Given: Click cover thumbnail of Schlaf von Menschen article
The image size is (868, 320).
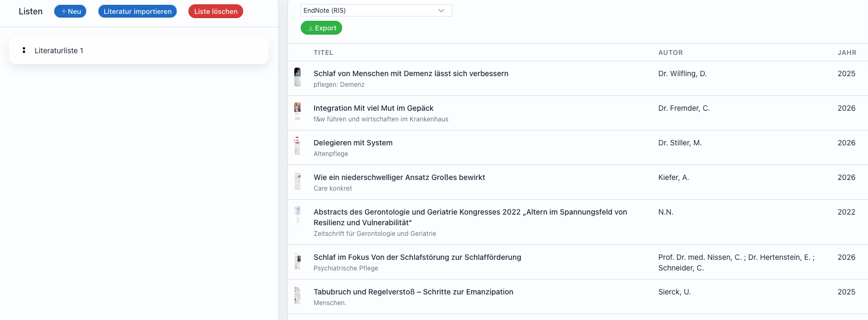Looking at the screenshot, I should point(297,77).
